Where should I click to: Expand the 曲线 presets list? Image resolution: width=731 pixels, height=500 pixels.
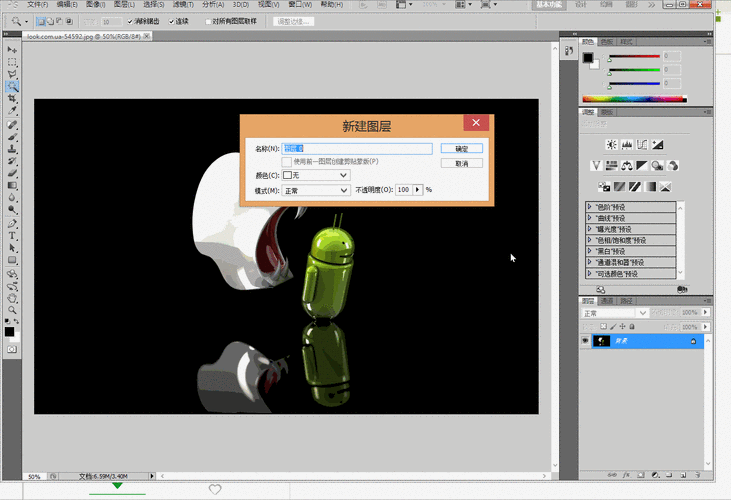point(589,218)
